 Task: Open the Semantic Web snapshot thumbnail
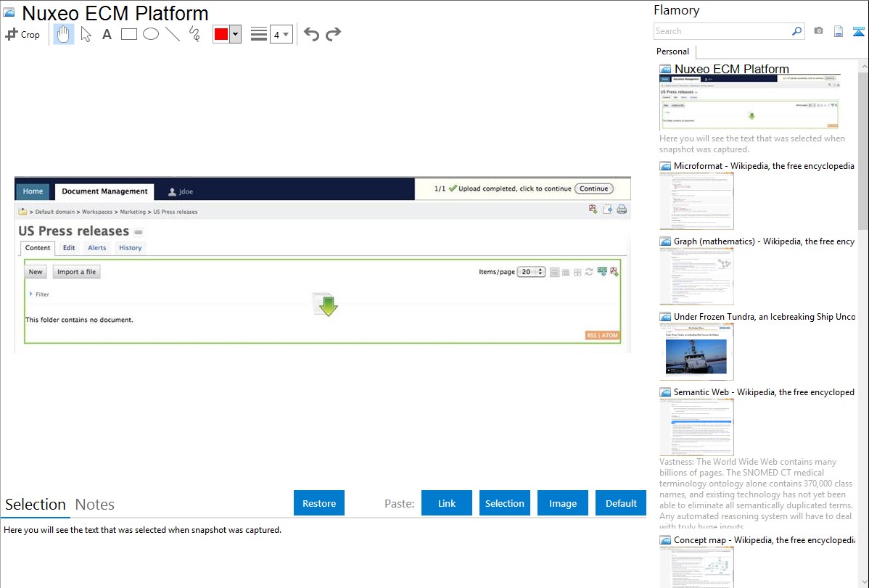[696, 427]
